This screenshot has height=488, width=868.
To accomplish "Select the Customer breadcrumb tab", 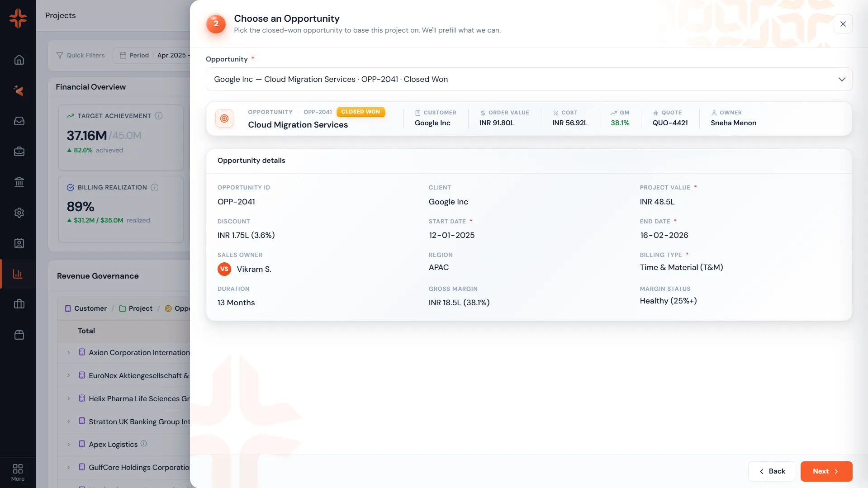I will tap(86, 308).
